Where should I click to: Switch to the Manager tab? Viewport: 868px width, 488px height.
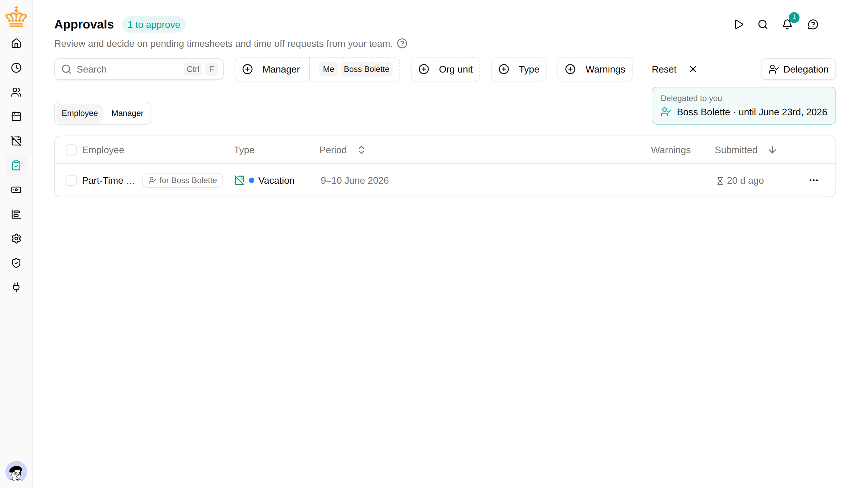(127, 113)
